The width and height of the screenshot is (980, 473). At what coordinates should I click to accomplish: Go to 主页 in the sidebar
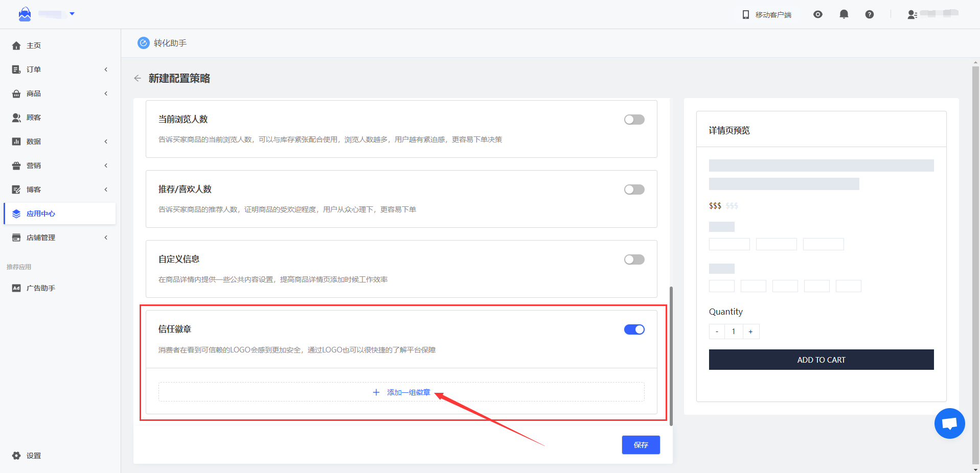34,45
